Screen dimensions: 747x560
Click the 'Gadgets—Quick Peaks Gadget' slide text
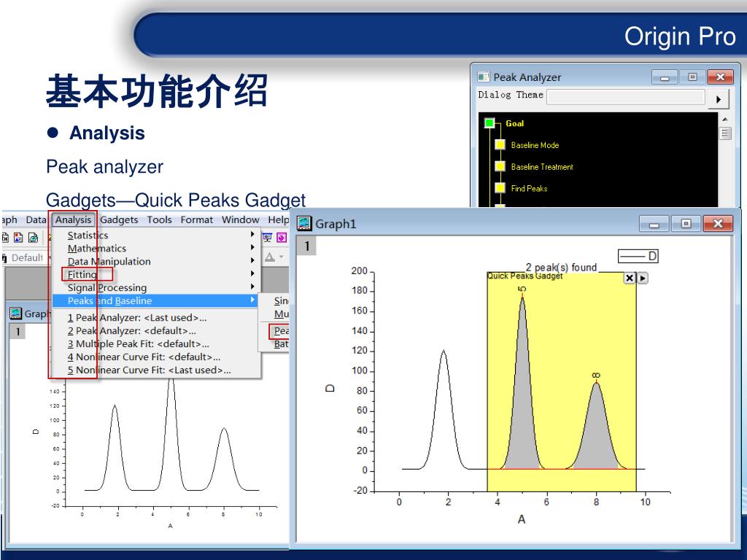tap(175, 200)
